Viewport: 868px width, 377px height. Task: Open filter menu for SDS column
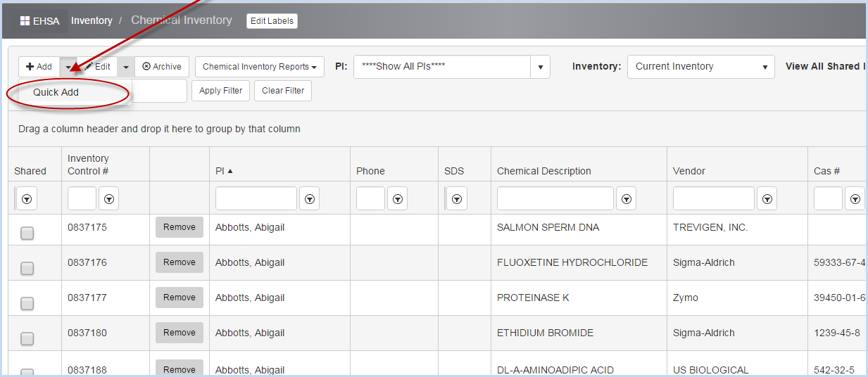click(x=457, y=200)
